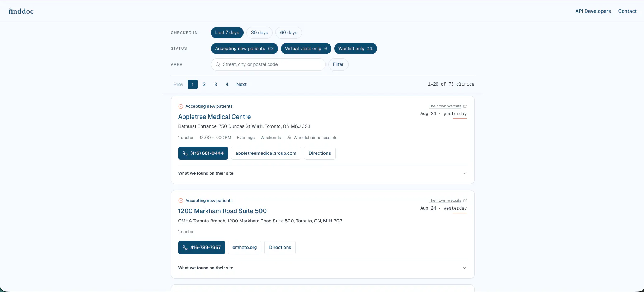Image resolution: width=644 pixels, height=292 pixels.
Task: Click status icon on 1200 Markham Road card
Action: click(x=181, y=201)
